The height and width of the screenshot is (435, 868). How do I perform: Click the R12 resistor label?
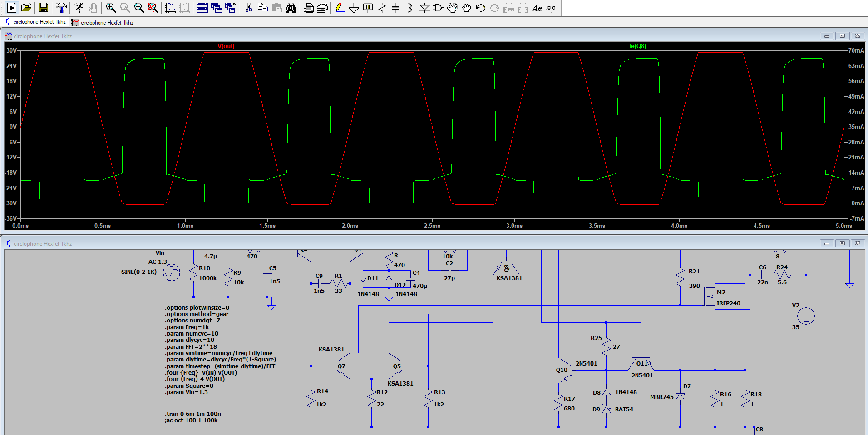point(382,392)
